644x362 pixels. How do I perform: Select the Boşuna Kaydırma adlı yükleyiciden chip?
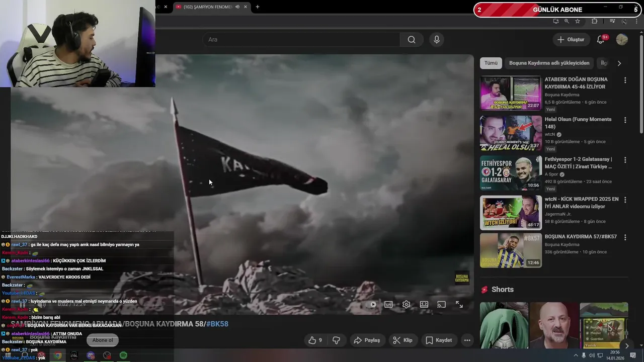tap(549, 63)
